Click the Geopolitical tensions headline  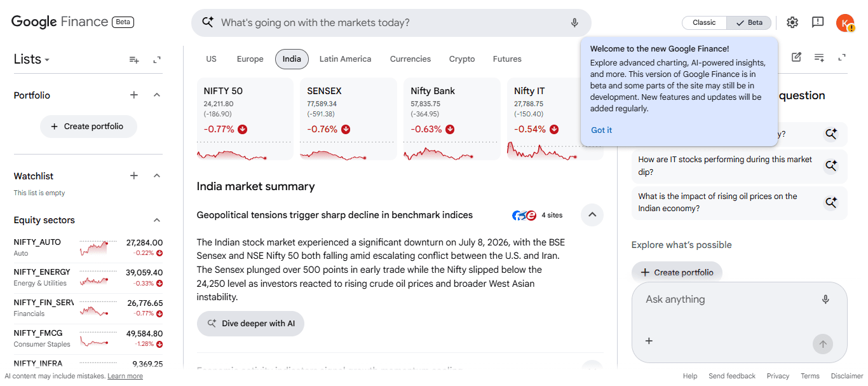(335, 215)
